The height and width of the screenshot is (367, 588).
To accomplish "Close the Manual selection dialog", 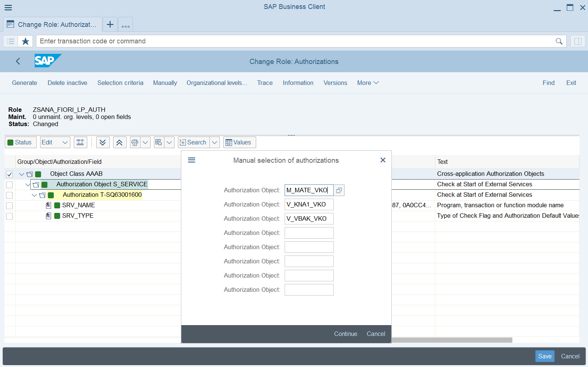I will [383, 160].
